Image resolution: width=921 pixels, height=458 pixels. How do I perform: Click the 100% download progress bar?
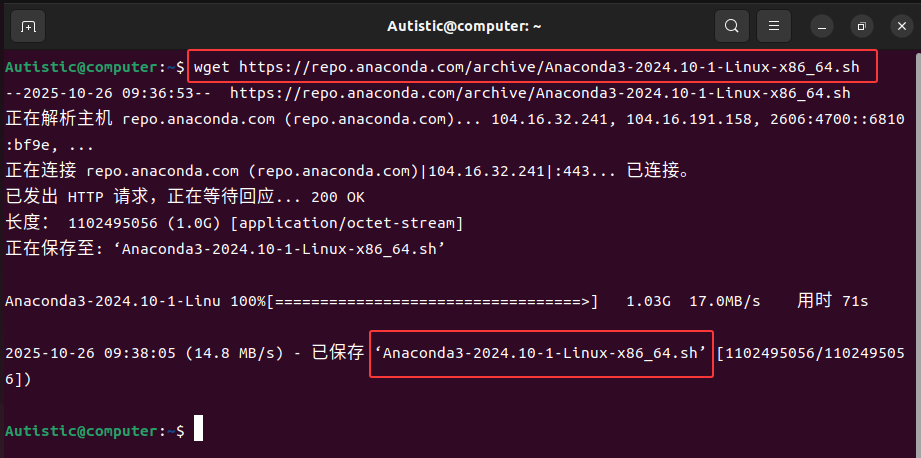433,301
